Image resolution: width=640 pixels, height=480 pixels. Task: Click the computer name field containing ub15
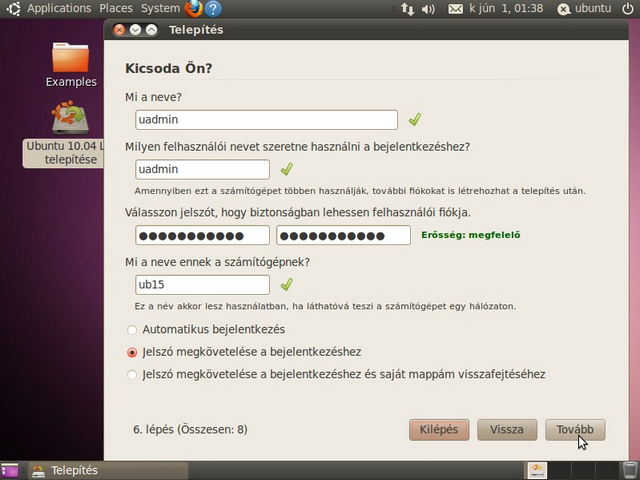pyautogui.click(x=203, y=285)
